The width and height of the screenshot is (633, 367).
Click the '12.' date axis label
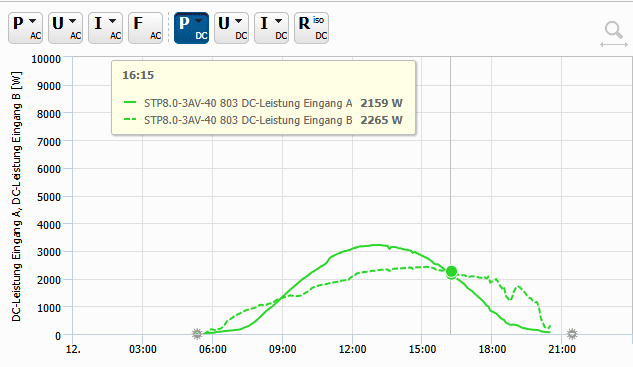click(73, 349)
